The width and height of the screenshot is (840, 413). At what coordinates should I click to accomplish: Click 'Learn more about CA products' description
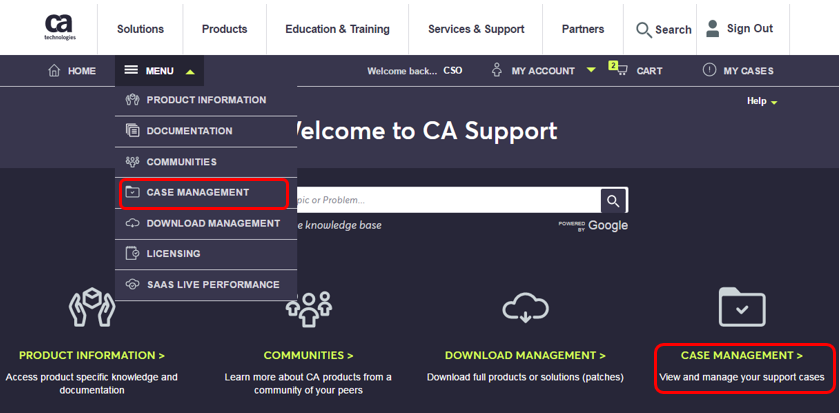(308, 384)
